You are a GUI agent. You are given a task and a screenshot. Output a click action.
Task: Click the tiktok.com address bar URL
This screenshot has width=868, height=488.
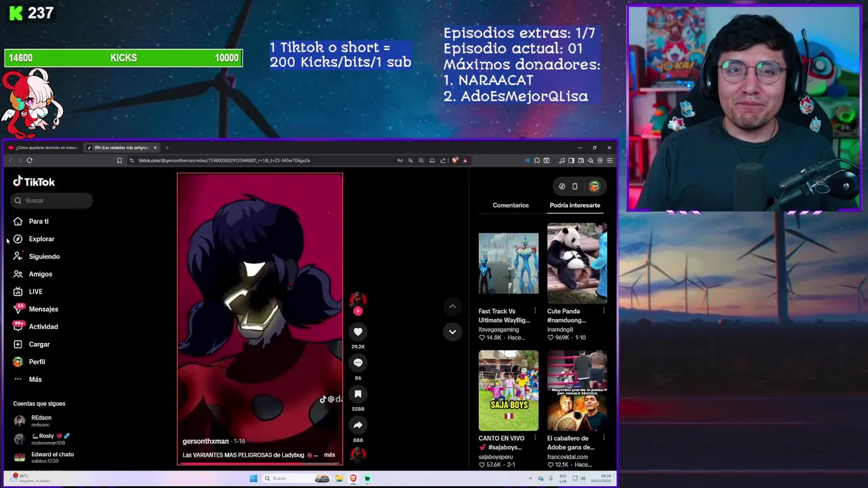tap(224, 161)
